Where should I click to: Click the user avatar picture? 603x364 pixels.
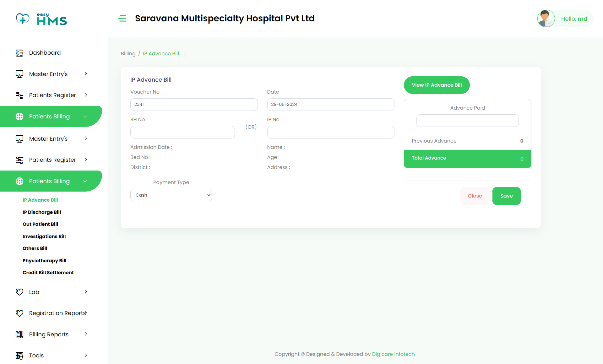(x=546, y=19)
